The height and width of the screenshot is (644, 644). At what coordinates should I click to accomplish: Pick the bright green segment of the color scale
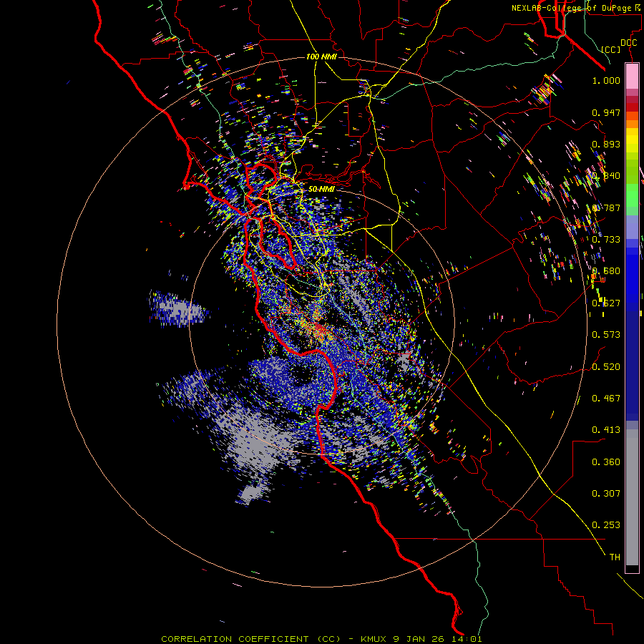click(x=632, y=195)
